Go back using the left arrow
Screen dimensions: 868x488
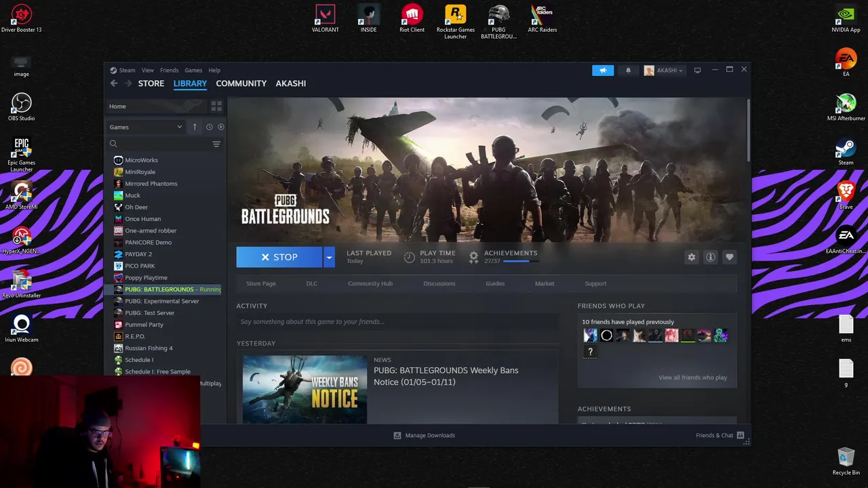click(114, 83)
